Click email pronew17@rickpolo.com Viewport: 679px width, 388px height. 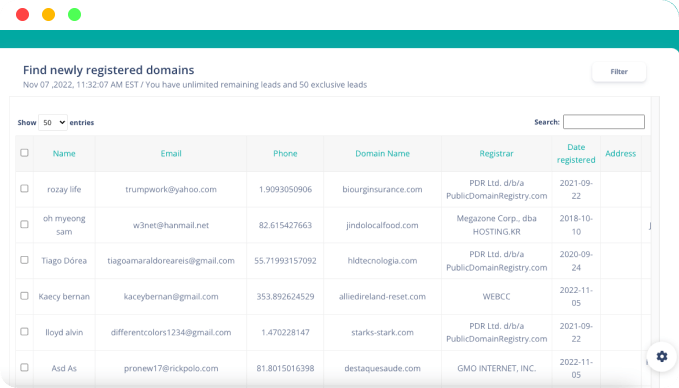(x=171, y=369)
